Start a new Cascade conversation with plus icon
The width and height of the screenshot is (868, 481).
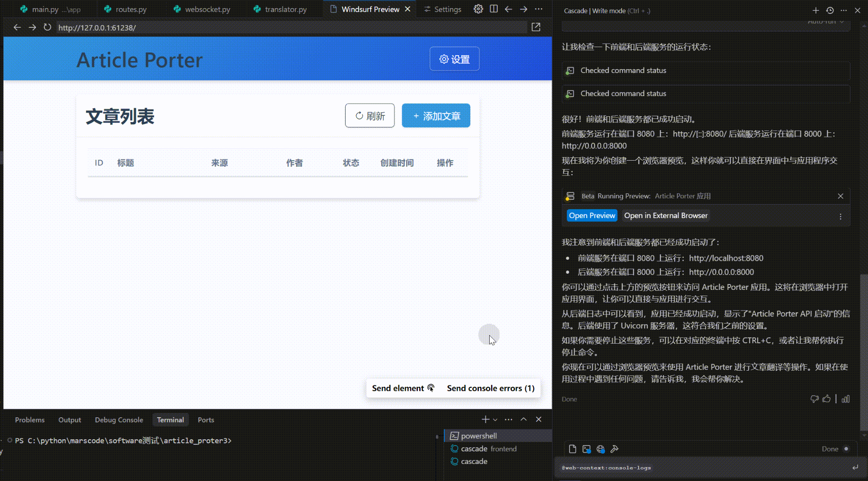pyautogui.click(x=816, y=10)
